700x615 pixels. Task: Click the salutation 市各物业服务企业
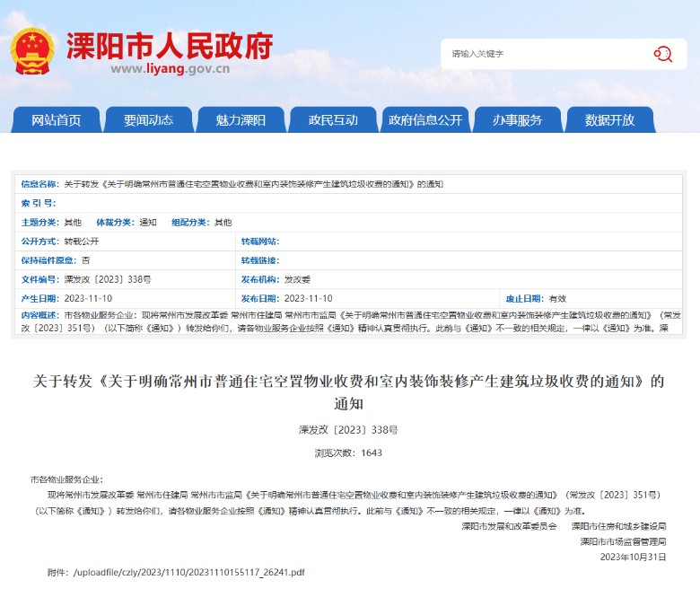coord(66,479)
